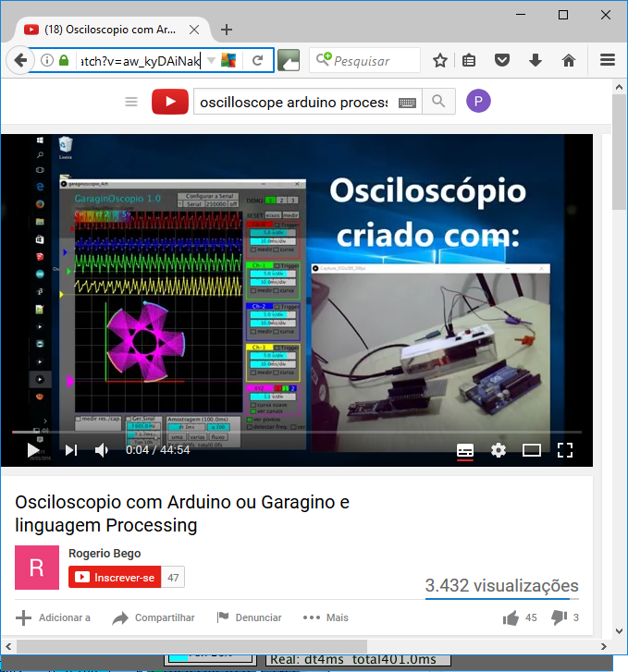The image size is (628, 672).
Task: Click the horizontal scrollbar right arrow
Action: [x=604, y=646]
